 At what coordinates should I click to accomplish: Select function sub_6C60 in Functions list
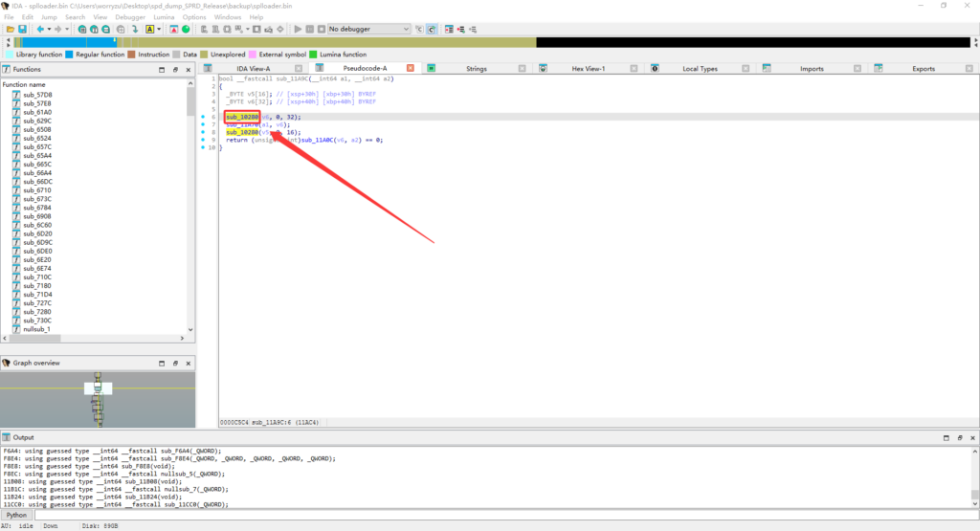pos(37,225)
